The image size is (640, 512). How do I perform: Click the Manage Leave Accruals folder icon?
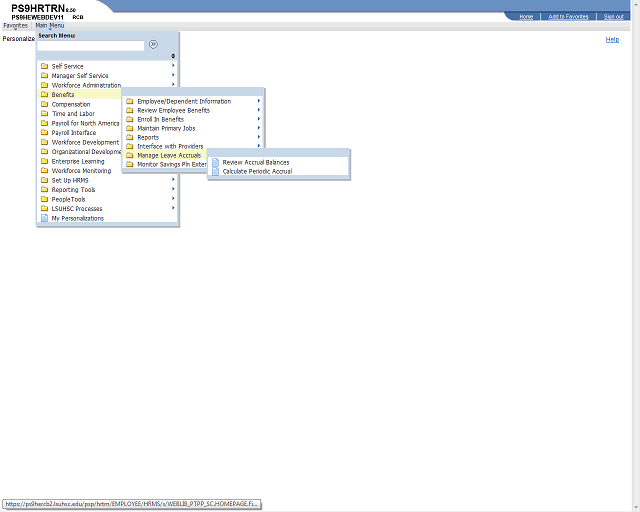click(130, 155)
